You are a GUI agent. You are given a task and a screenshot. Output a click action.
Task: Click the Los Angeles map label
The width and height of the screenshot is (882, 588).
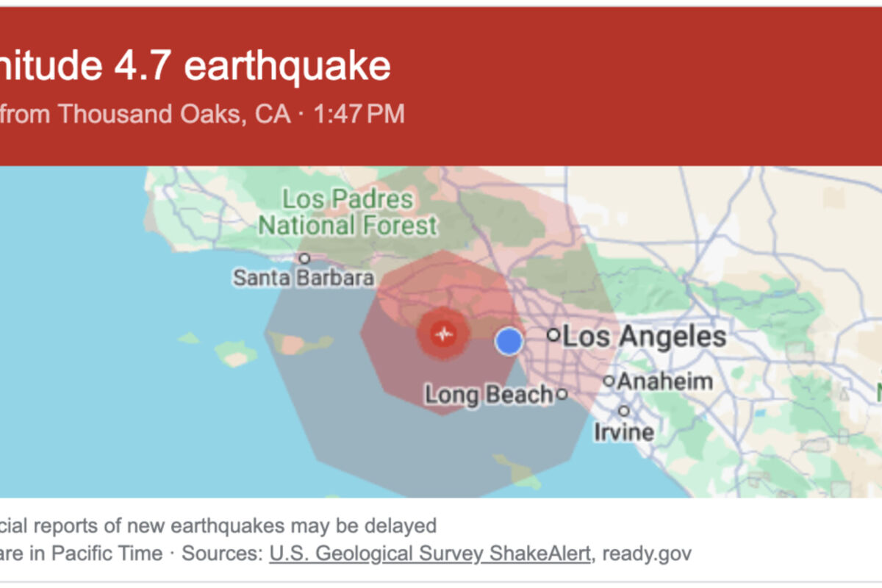click(x=645, y=337)
